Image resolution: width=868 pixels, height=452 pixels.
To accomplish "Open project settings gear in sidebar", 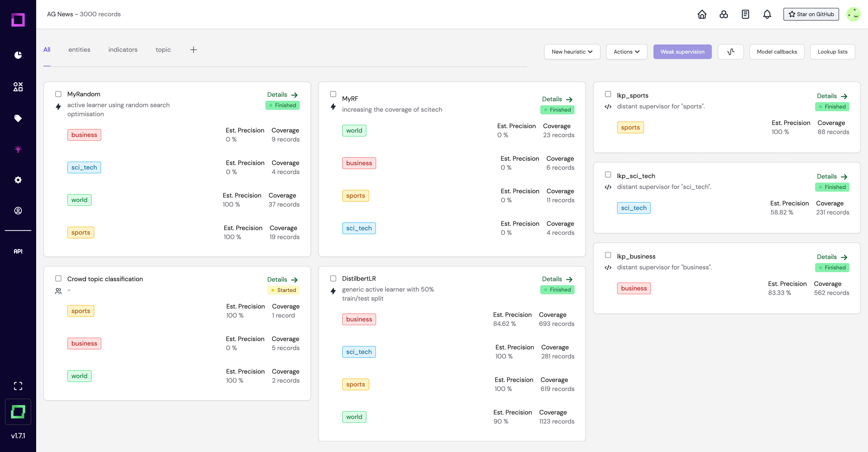I will tap(18, 180).
